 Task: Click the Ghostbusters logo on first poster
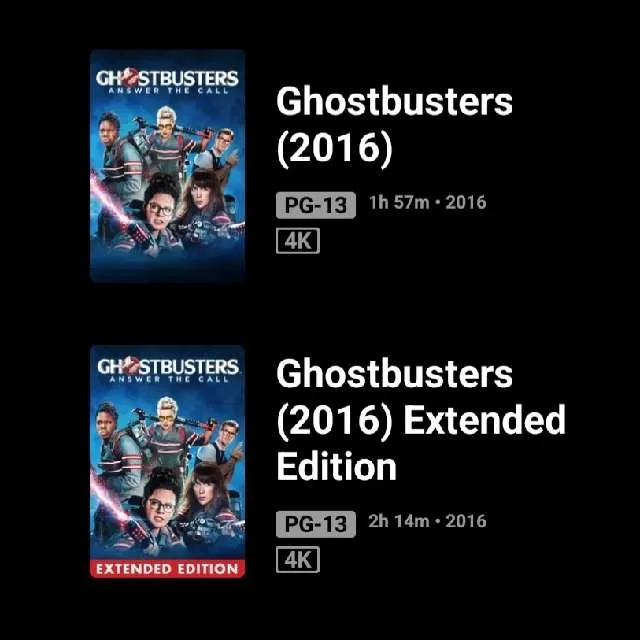(x=167, y=78)
